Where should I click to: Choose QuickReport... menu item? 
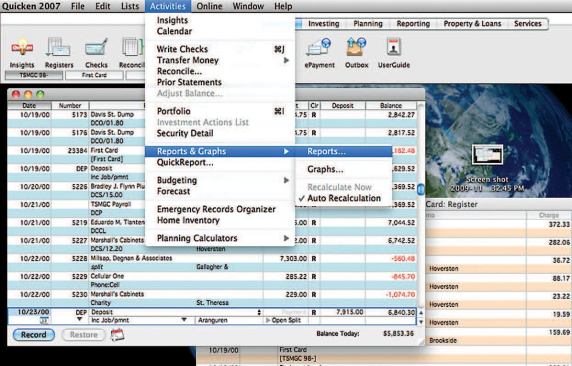[220, 162]
